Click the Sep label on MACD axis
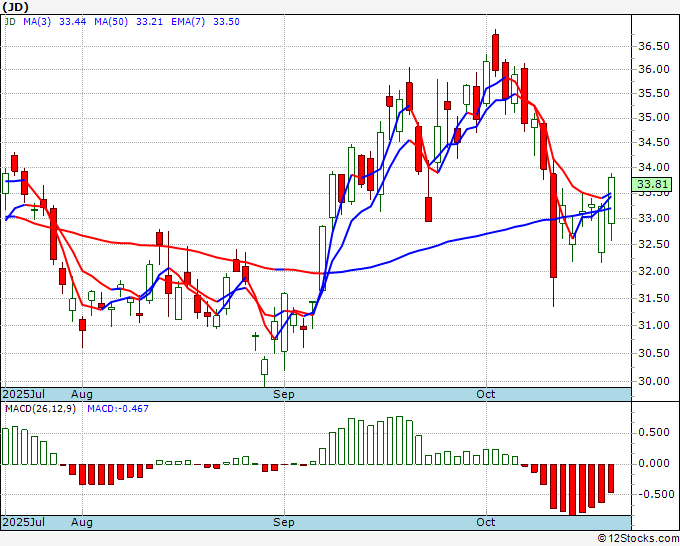 [x=284, y=522]
